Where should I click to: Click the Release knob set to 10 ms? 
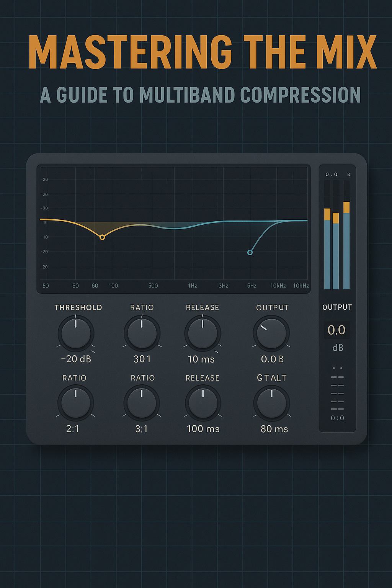(203, 333)
